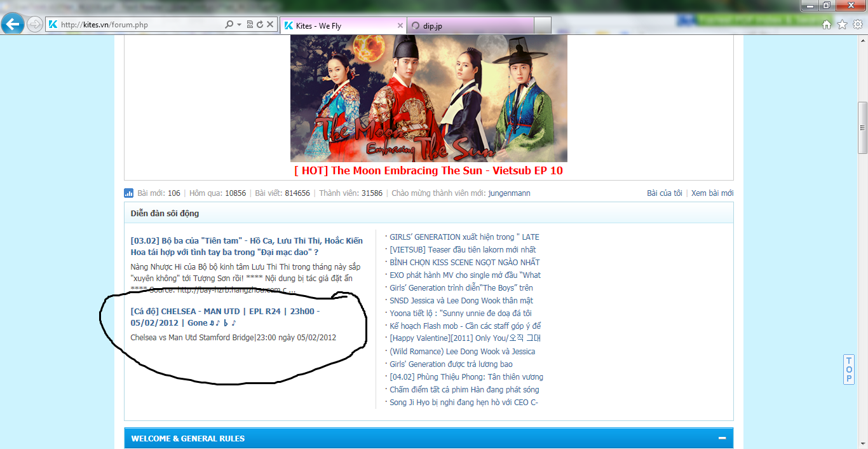
Task: Open the [03.02] Tiên tam trio thread
Action: pos(247,247)
